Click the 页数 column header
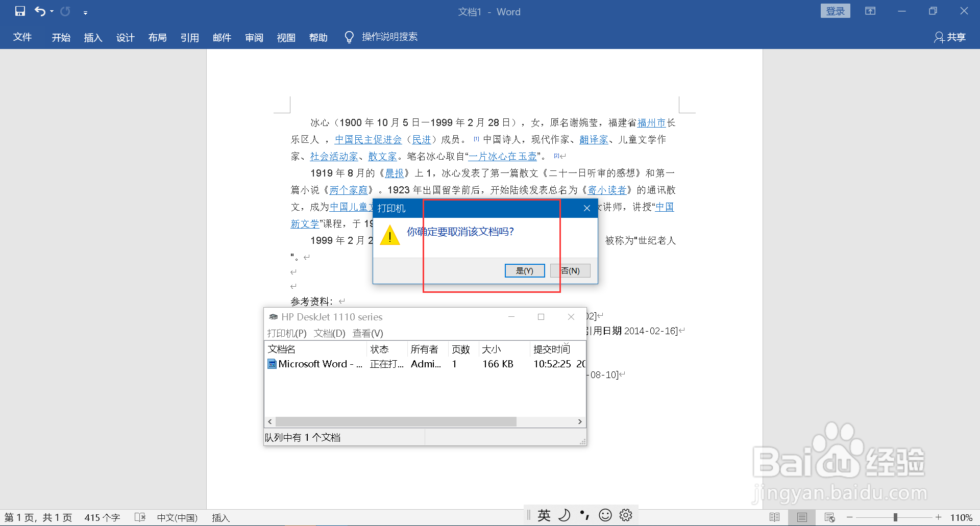Screen dimensions: 980x526 463,349
